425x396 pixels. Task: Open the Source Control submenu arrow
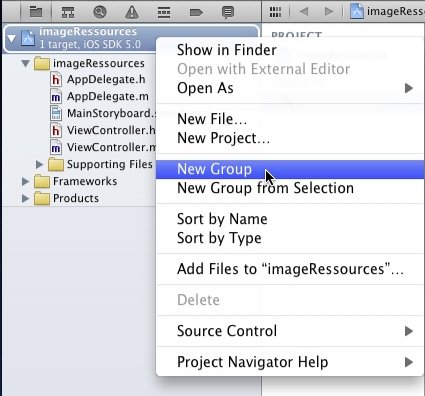point(409,331)
